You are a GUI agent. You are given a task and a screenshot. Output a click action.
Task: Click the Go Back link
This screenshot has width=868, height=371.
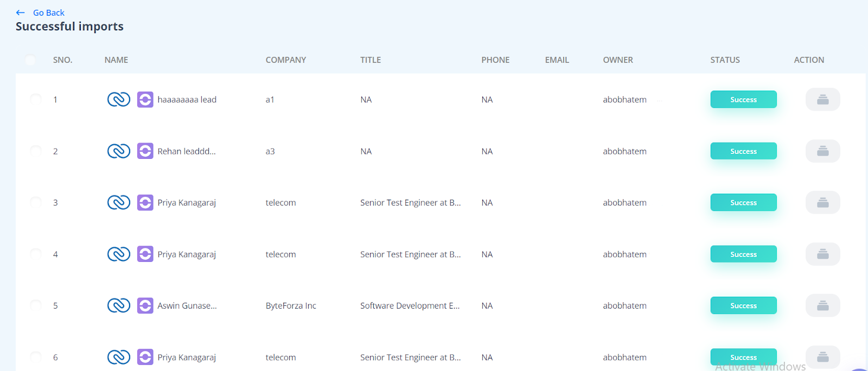(x=48, y=12)
